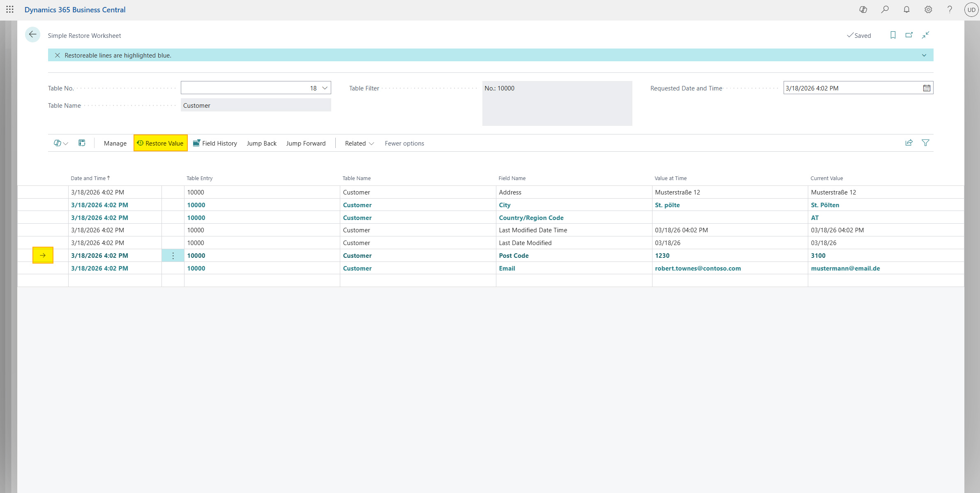
Task: Share the worksheet lines using share icon
Action: pyautogui.click(x=909, y=143)
